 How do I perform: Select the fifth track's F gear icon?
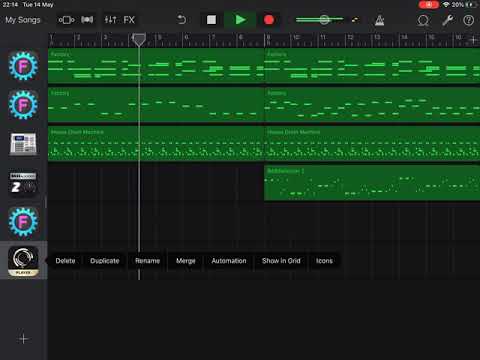[23, 222]
